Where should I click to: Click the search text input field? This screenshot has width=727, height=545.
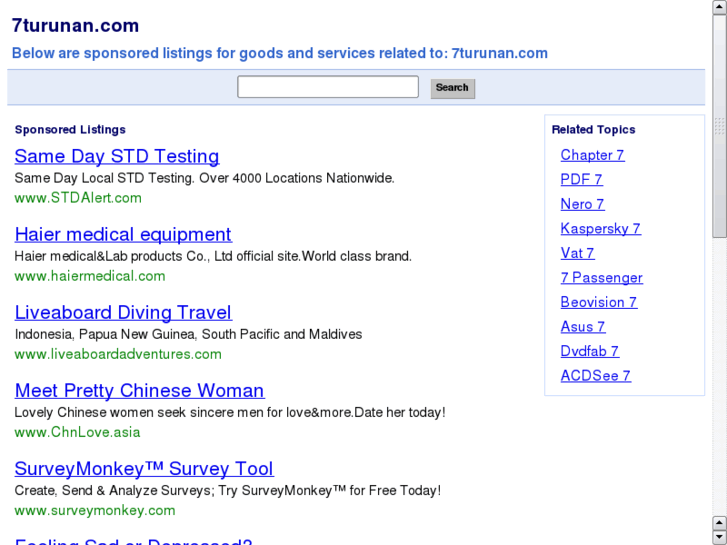328,87
